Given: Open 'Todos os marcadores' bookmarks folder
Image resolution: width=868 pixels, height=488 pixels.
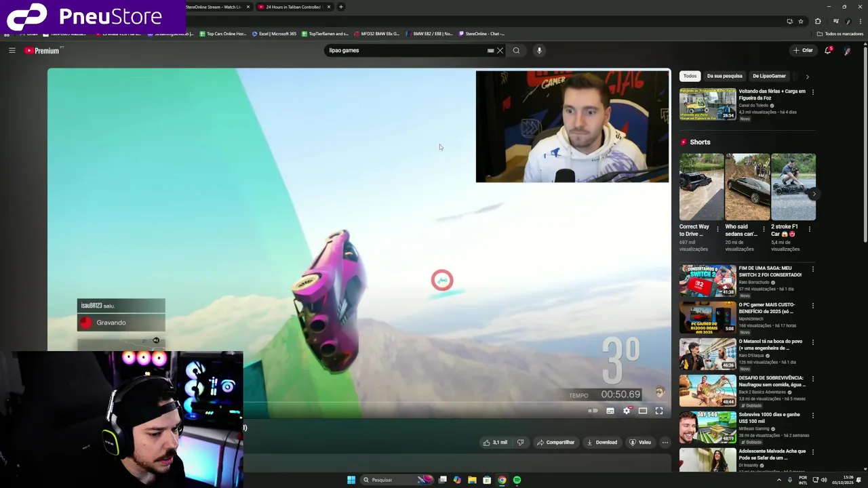Looking at the screenshot, I should coord(840,33).
